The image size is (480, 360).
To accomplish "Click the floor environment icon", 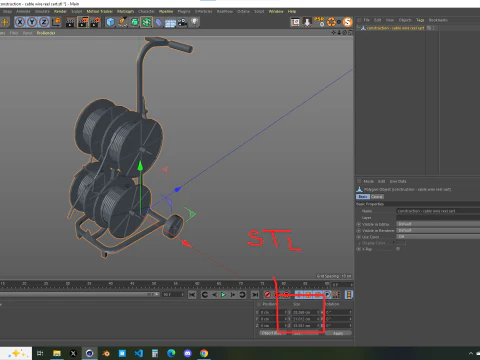I will tap(170, 23).
